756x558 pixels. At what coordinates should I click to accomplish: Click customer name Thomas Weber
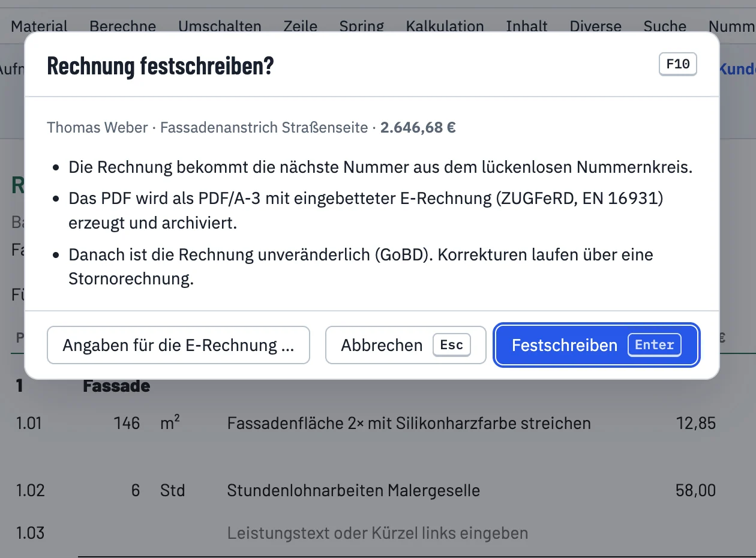(x=97, y=128)
